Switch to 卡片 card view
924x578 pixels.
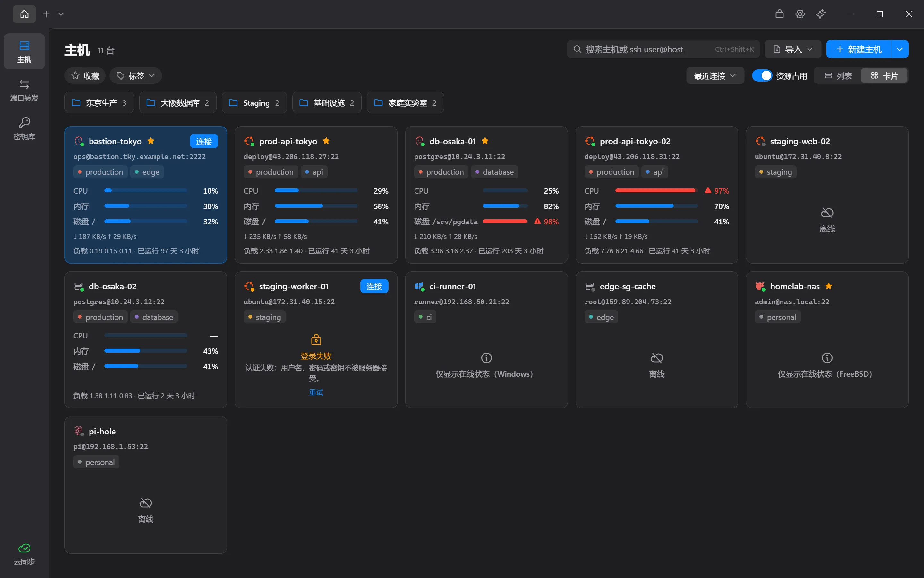pyautogui.click(x=884, y=76)
